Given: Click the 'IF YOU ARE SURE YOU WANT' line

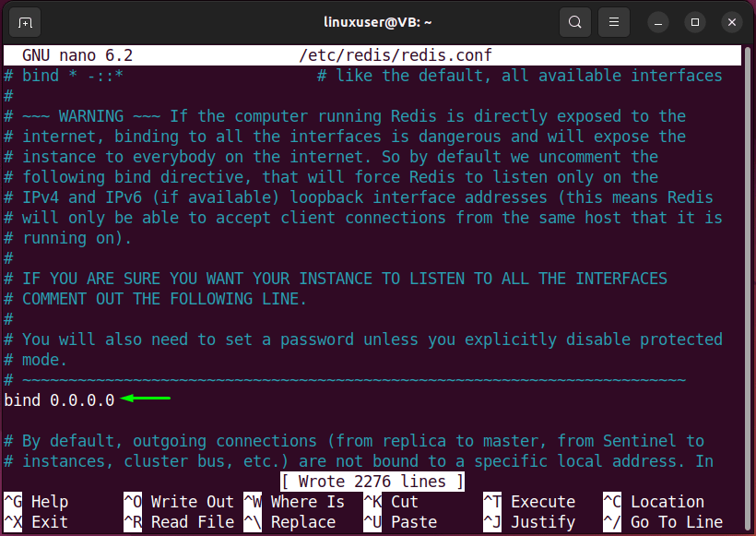Looking at the screenshot, I should pyautogui.click(x=336, y=279).
